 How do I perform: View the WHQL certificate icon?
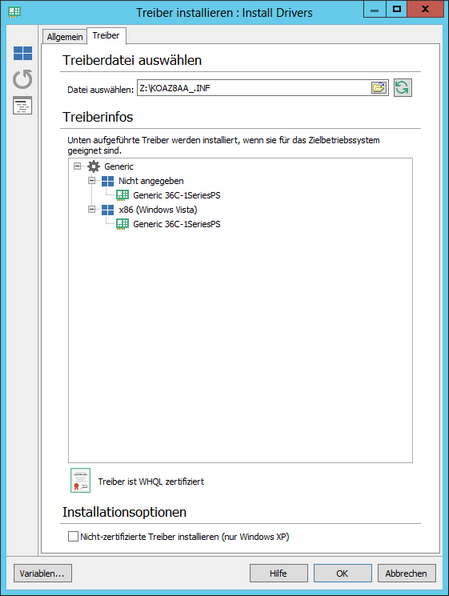(80, 480)
